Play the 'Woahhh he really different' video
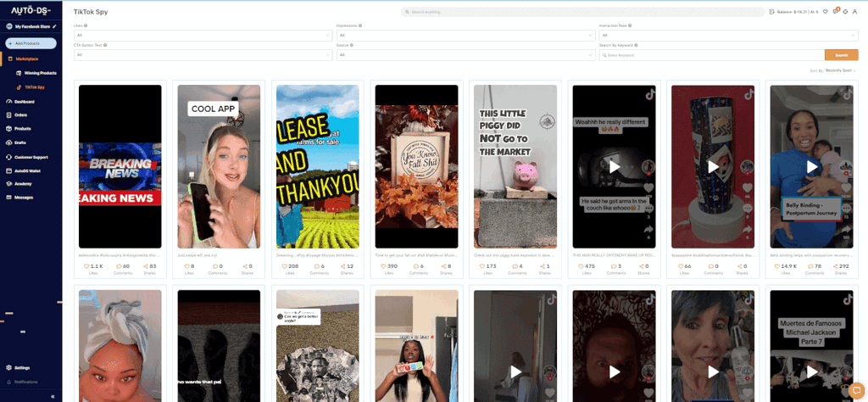 pyautogui.click(x=614, y=166)
